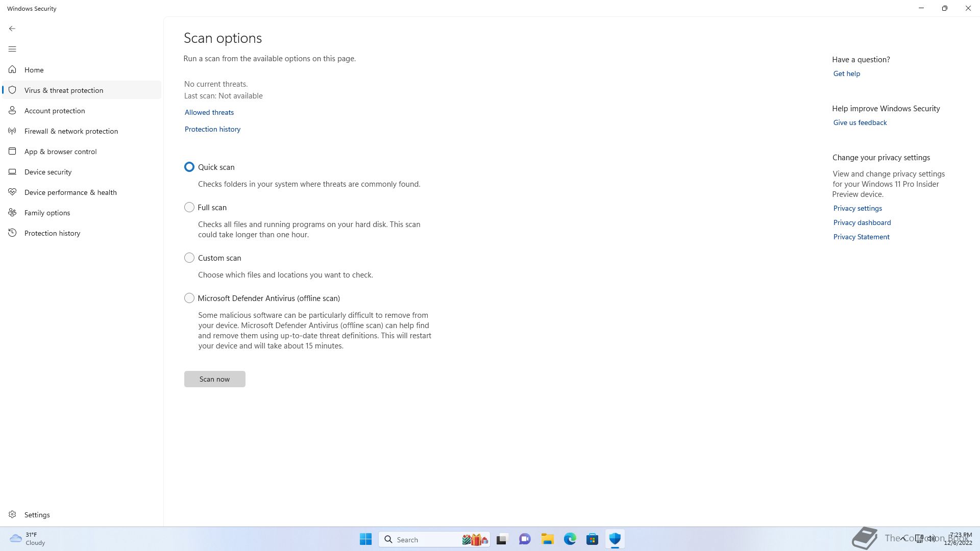Open Protection history in sidebar

point(82,233)
